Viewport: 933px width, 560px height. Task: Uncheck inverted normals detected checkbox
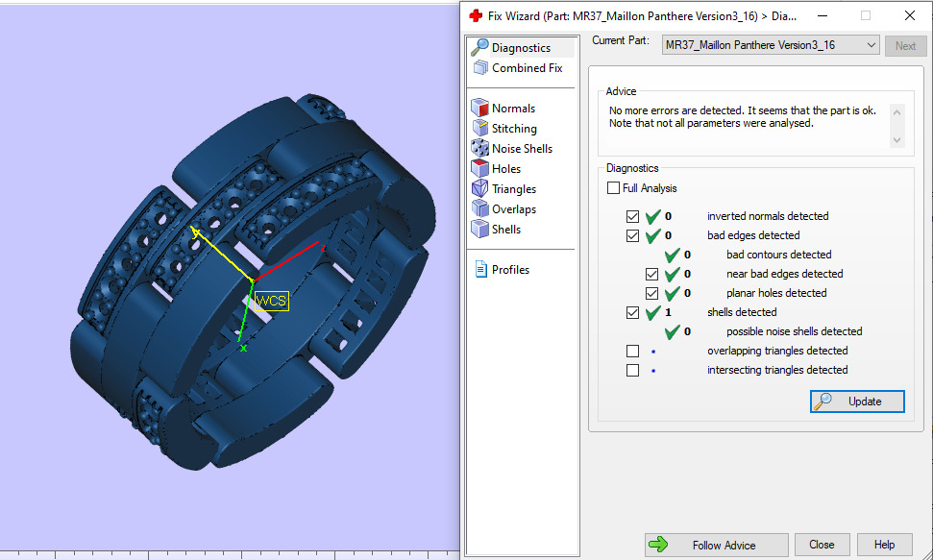coord(632,216)
